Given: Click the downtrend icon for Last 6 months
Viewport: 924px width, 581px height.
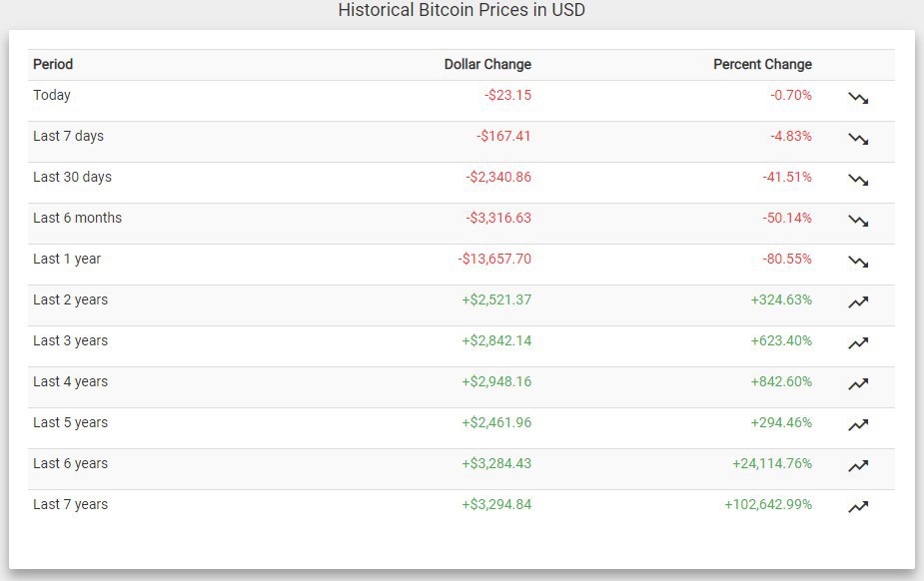Looking at the screenshot, I should [858, 221].
